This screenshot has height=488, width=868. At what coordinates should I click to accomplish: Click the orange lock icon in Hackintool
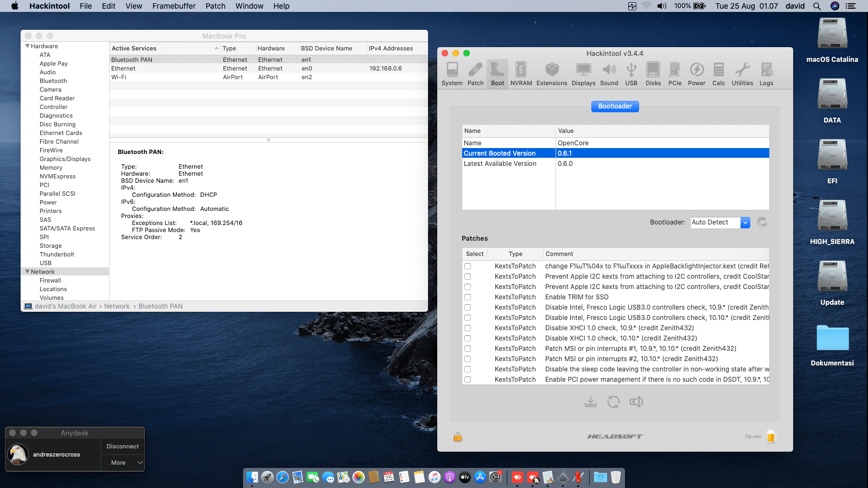[458, 436]
